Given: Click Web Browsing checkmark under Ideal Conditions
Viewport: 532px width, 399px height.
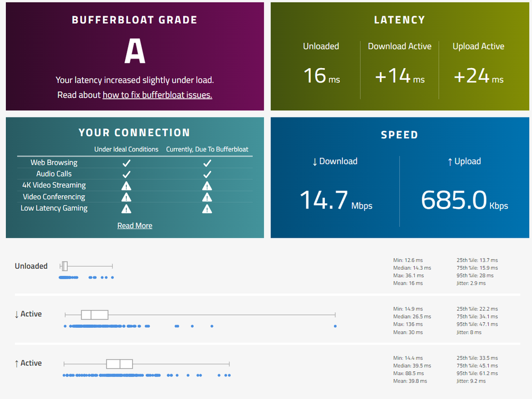Looking at the screenshot, I should (126, 163).
